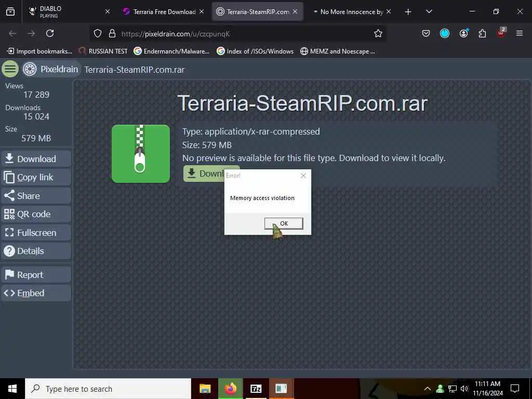The width and height of the screenshot is (532, 399).
Task: Click OK in the Error dialog
Action: click(284, 223)
